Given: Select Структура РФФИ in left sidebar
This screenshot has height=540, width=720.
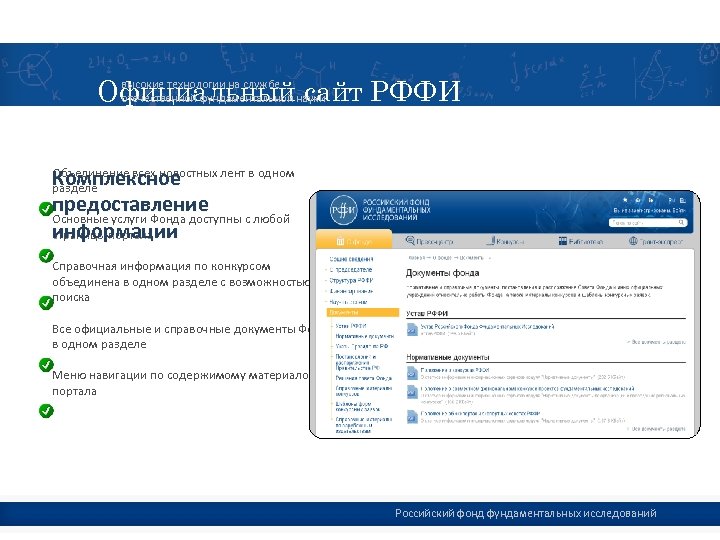Looking at the screenshot, I should 351,280.
